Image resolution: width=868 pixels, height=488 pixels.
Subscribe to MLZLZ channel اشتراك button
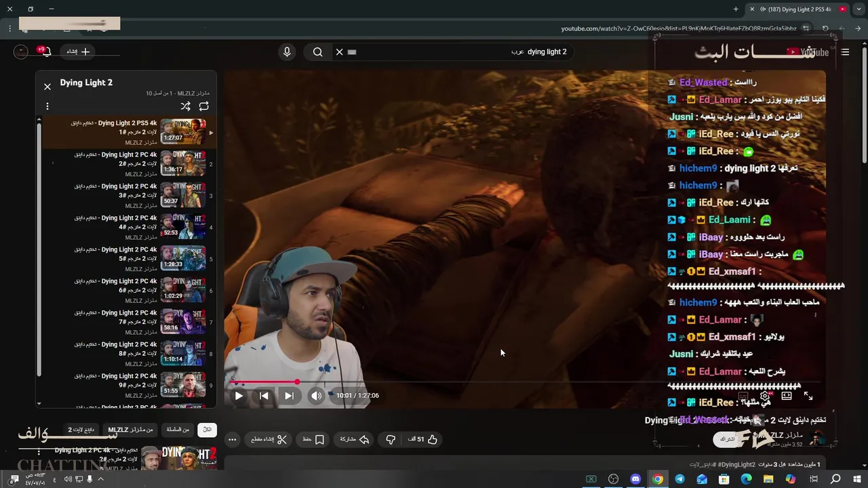(x=728, y=439)
